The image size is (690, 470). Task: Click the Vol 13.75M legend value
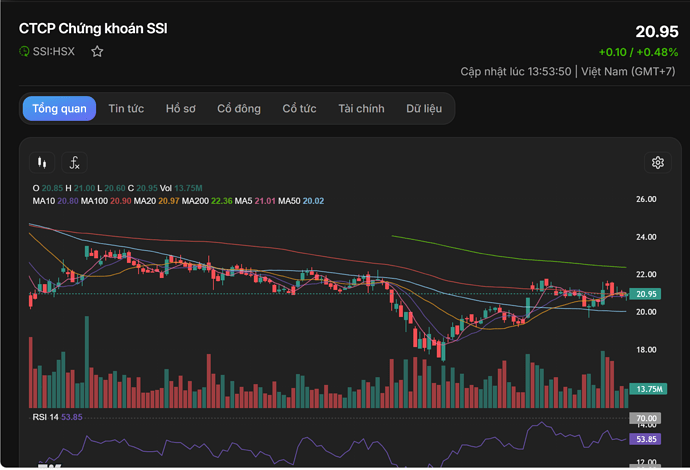181,188
